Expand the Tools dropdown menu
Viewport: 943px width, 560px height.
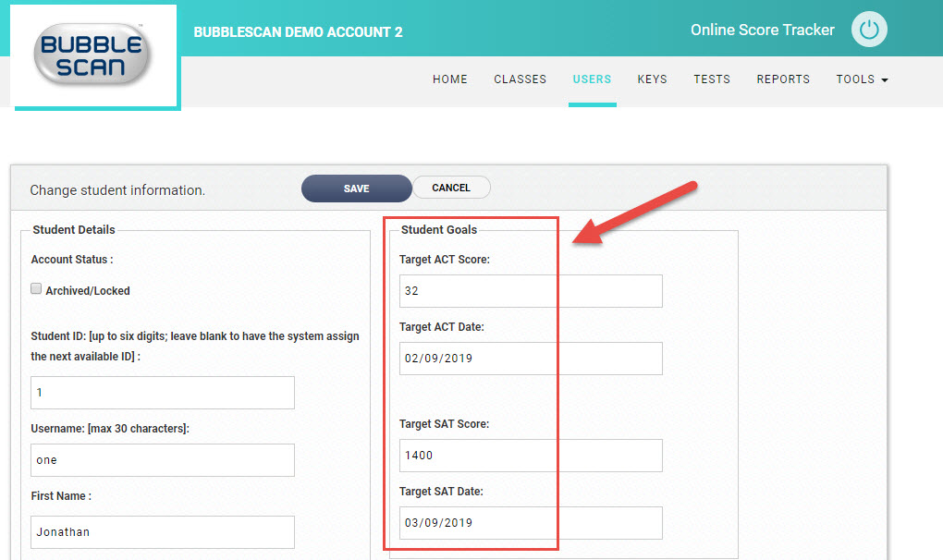pos(862,79)
